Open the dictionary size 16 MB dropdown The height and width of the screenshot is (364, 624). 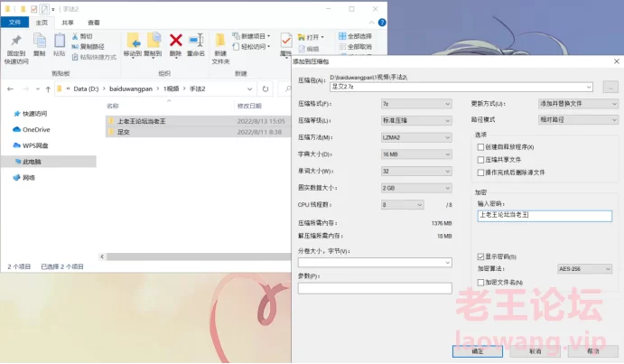coord(416,154)
